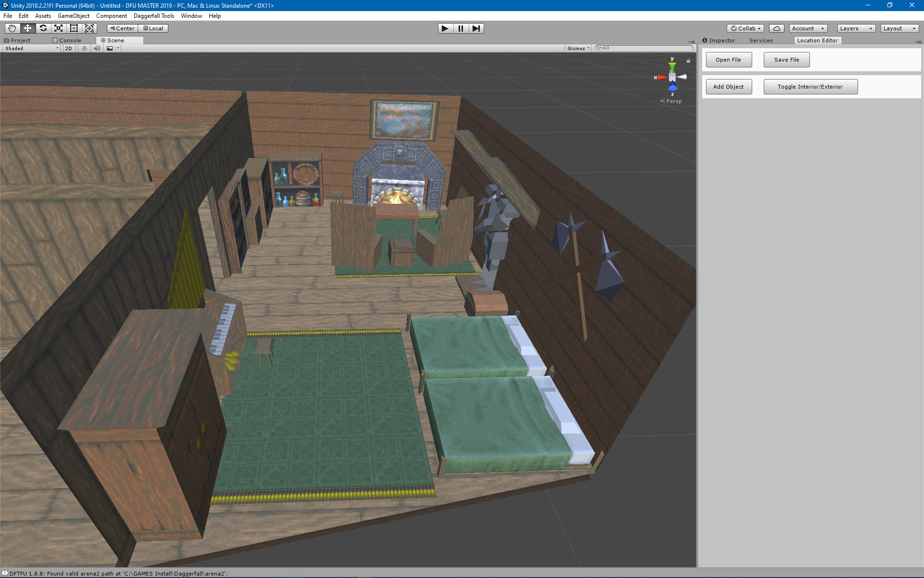Open the Component menu

[112, 16]
